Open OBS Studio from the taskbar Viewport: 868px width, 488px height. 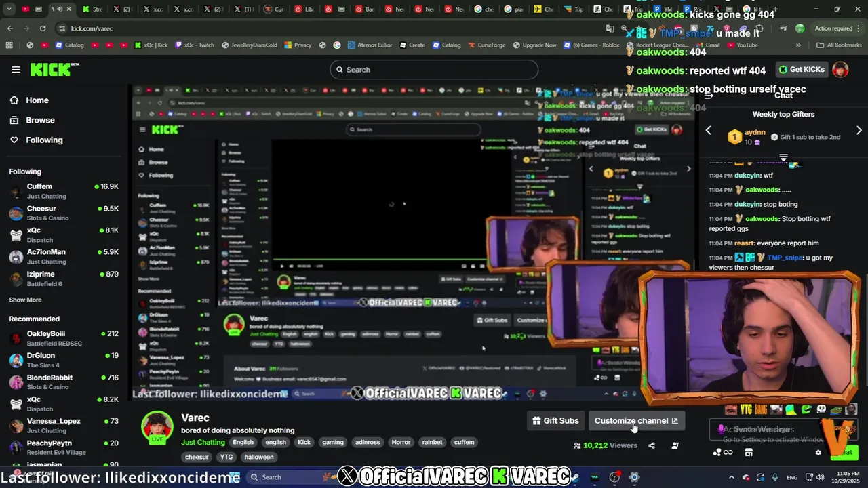(x=614, y=477)
